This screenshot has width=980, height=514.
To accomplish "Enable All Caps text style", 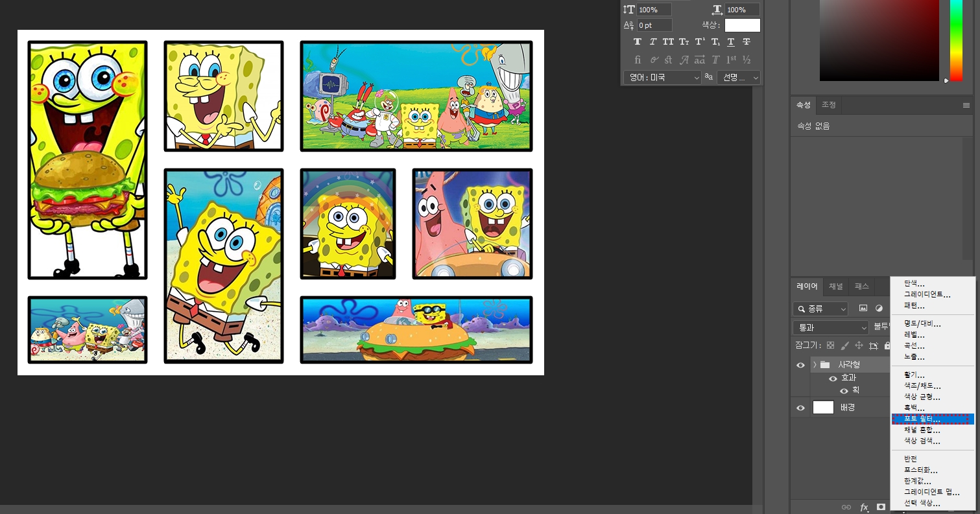I will (668, 42).
